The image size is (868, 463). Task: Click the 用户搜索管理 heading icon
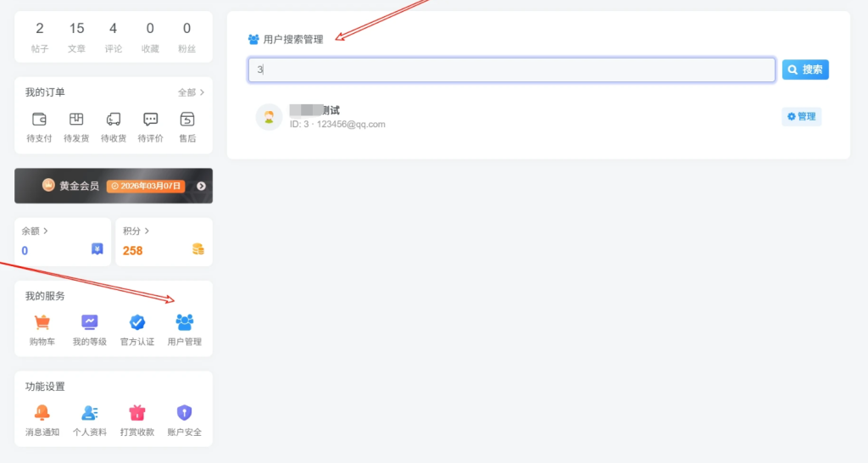pos(253,39)
